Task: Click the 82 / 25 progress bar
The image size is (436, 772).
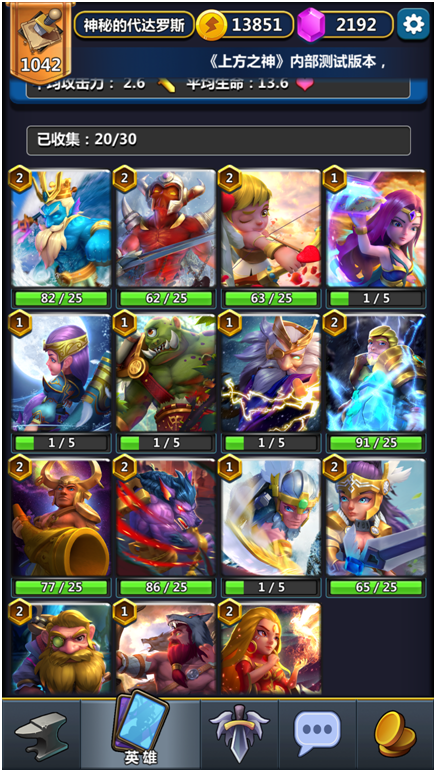Action: tap(61, 298)
